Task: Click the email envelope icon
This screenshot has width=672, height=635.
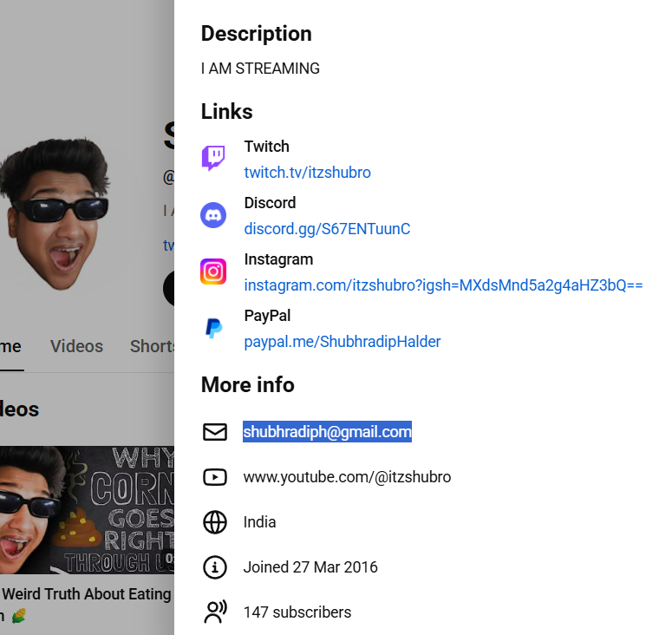Action: point(215,432)
